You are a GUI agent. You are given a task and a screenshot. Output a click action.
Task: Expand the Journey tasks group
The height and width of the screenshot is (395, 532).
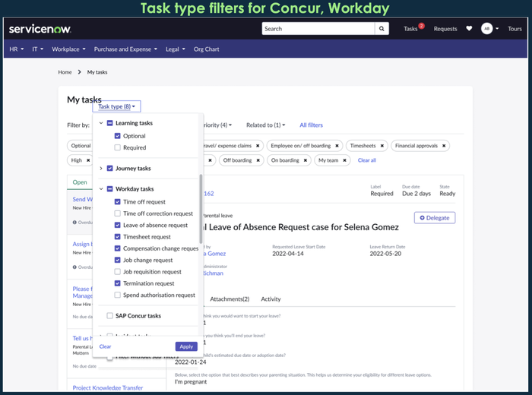pyautogui.click(x=101, y=168)
